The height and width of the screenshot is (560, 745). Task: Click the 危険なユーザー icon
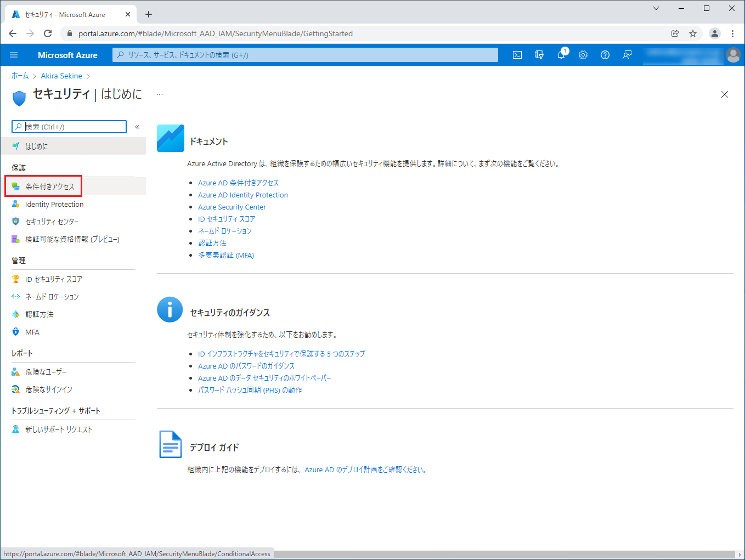tap(16, 372)
